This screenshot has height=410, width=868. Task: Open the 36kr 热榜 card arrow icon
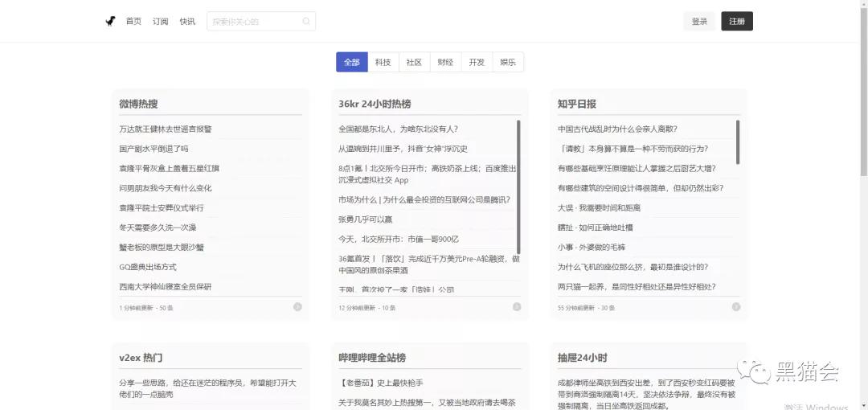(517, 307)
